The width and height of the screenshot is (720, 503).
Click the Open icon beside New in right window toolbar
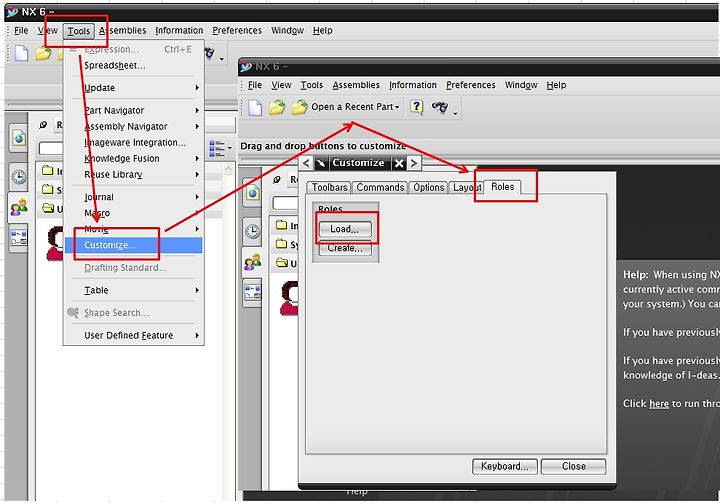[277, 107]
